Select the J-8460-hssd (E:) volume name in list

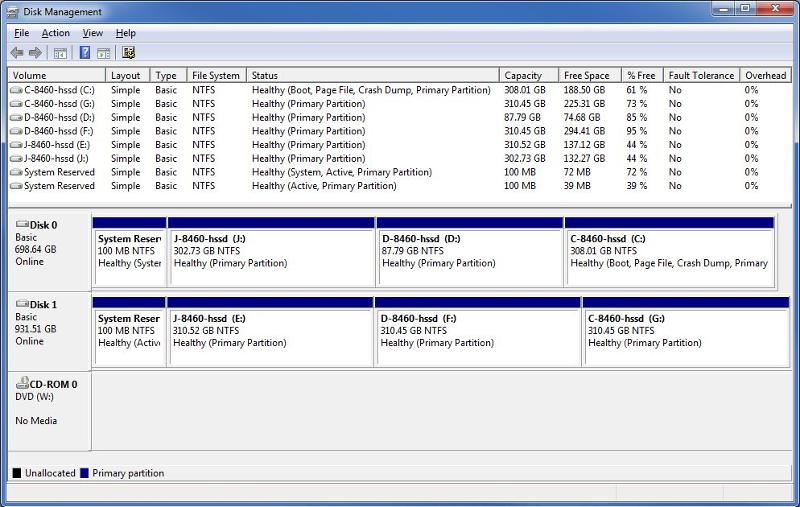pos(57,145)
